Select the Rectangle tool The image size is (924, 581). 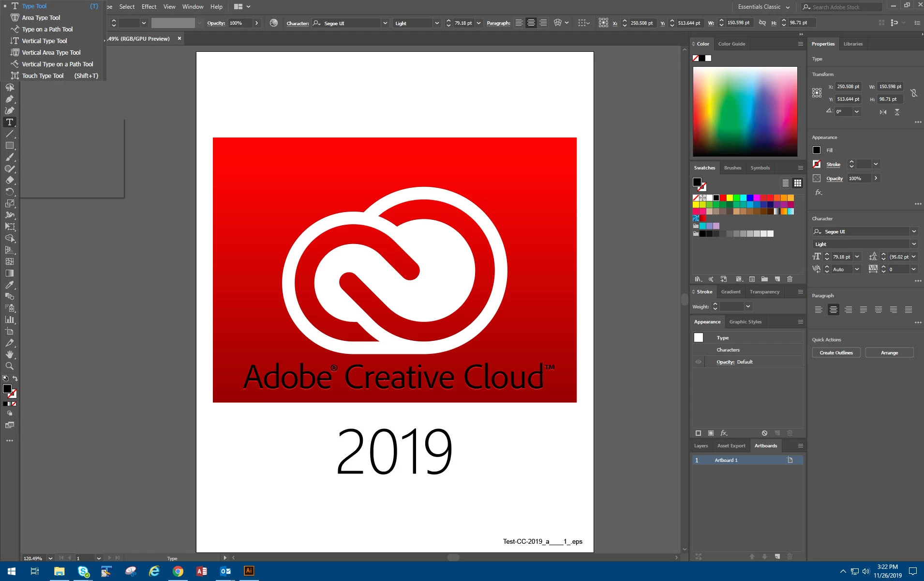coord(10,146)
